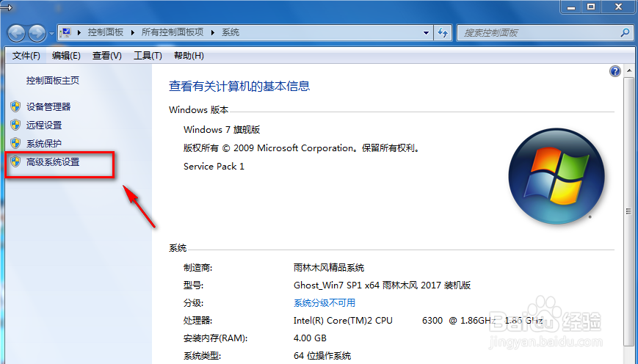
Task: Click the vertical scrollbar up arrow
Action: [629, 70]
